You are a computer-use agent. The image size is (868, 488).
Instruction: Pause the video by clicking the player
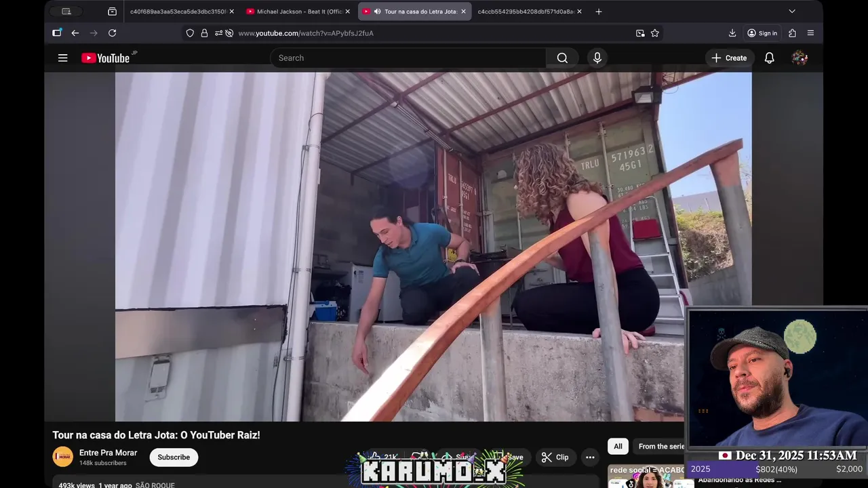click(433, 247)
